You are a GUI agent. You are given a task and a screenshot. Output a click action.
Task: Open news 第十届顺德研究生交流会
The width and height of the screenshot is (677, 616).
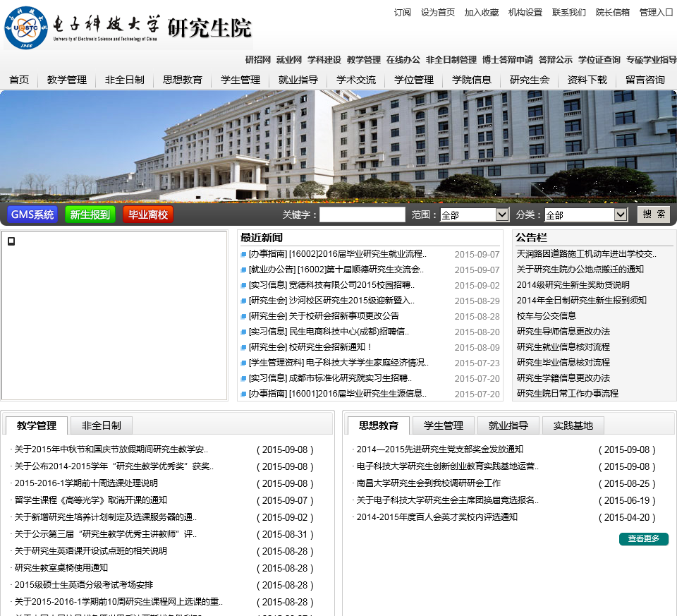336,270
